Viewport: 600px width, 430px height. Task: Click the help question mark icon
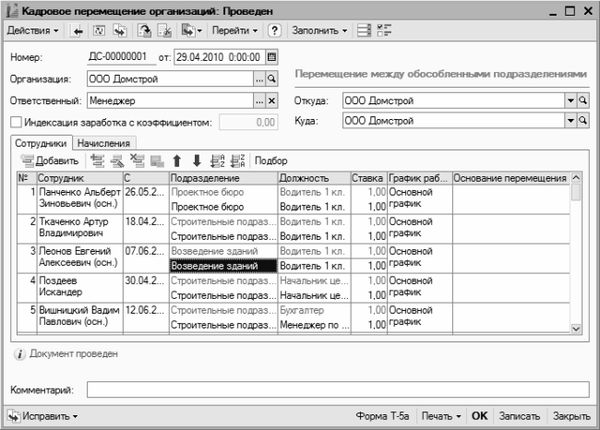click(x=274, y=31)
